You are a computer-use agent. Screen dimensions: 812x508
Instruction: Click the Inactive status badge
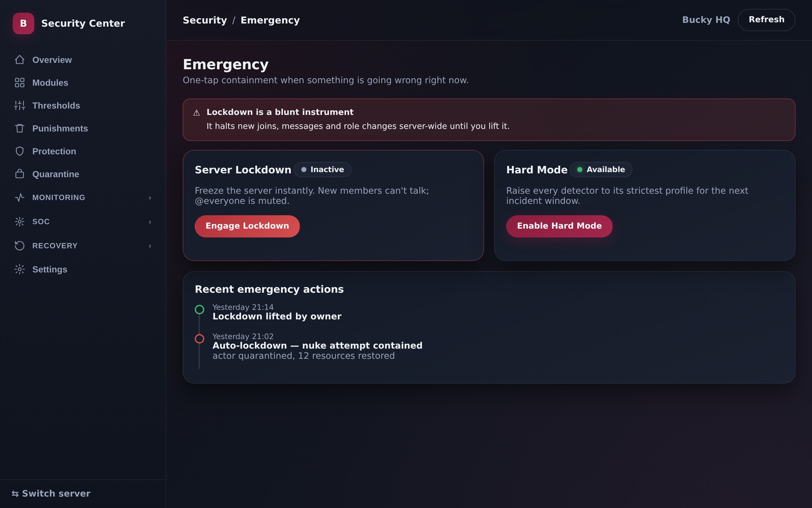click(322, 170)
